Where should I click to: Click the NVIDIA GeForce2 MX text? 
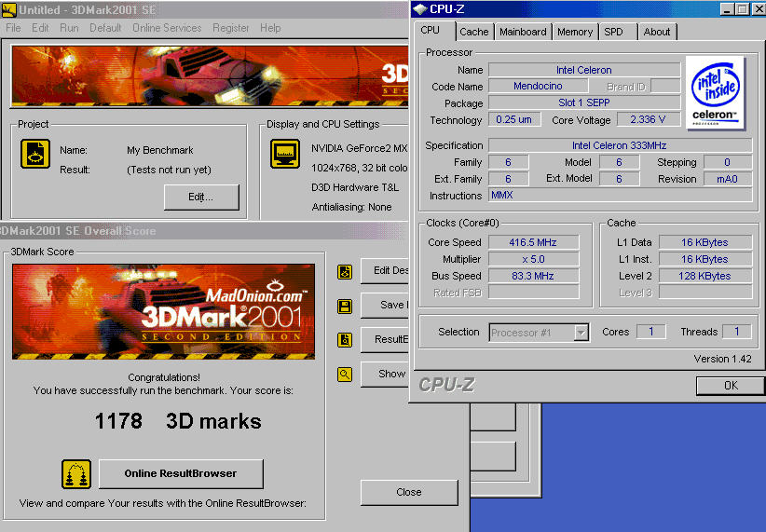click(x=359, y=148)
